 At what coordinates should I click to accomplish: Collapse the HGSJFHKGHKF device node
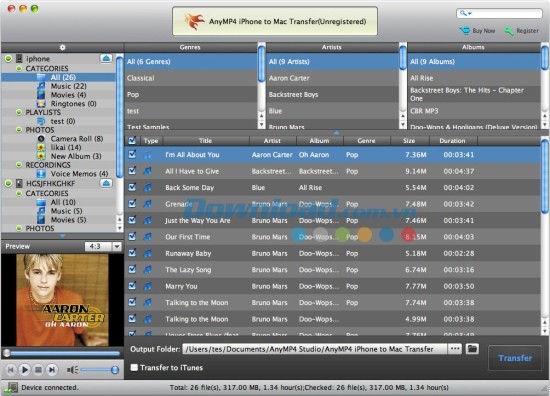8,183
